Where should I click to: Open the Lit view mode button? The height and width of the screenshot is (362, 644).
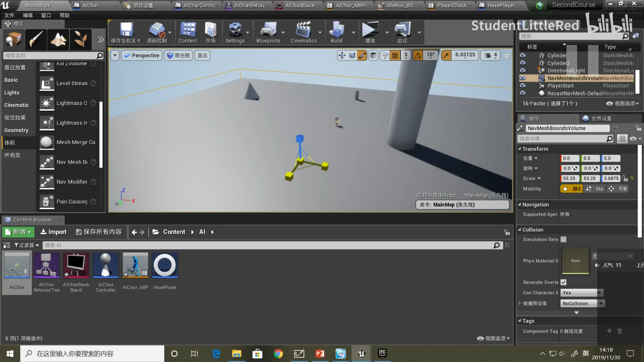[178, 56]
